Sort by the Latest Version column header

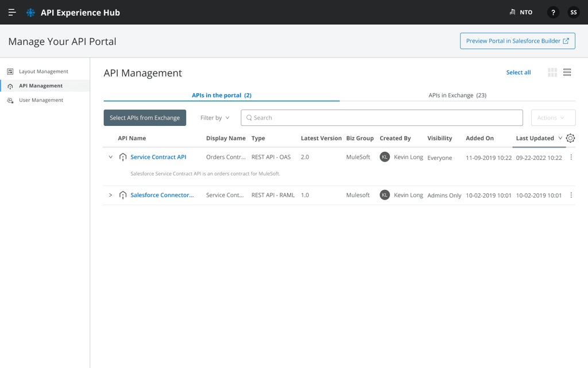[321, 138]
